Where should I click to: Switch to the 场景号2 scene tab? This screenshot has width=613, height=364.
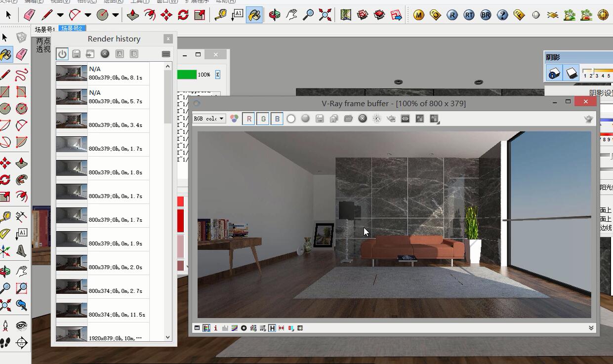(x=72, y=29)
